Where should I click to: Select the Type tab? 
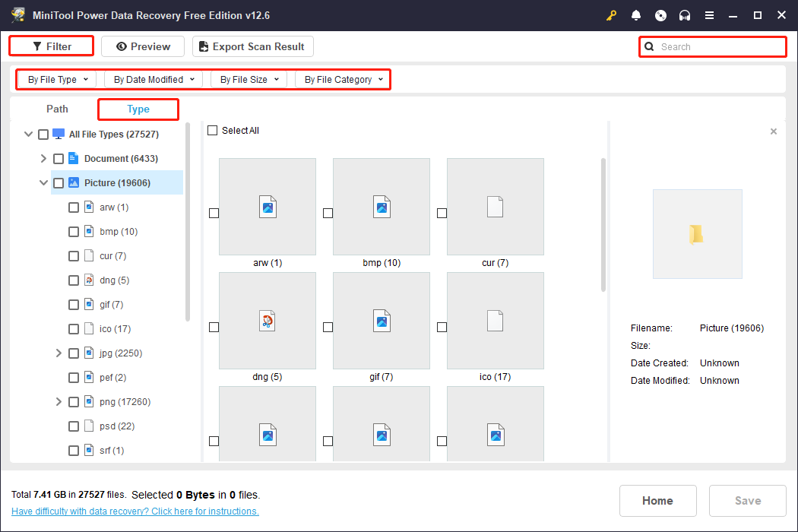138,109
